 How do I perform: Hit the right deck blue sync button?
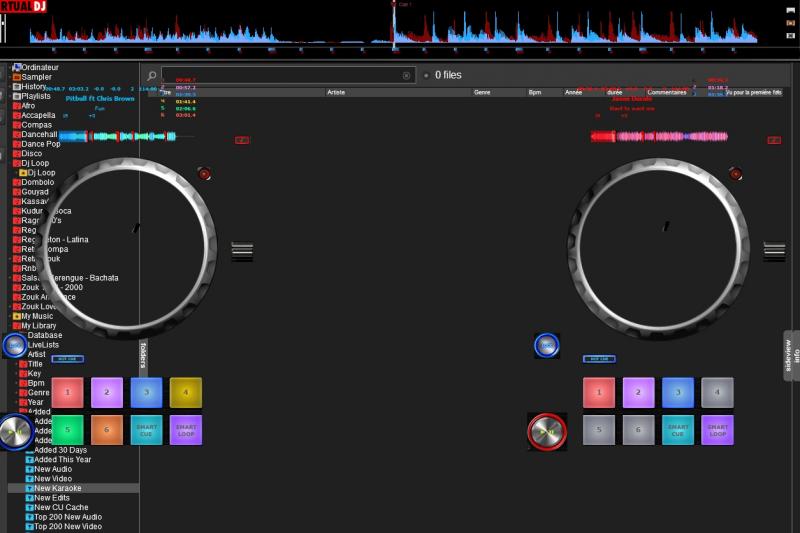[x=546, y=346]
